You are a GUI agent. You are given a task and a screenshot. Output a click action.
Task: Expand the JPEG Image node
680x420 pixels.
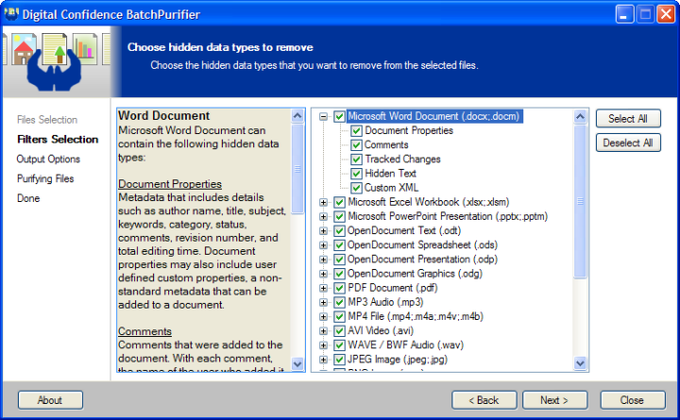323,360
